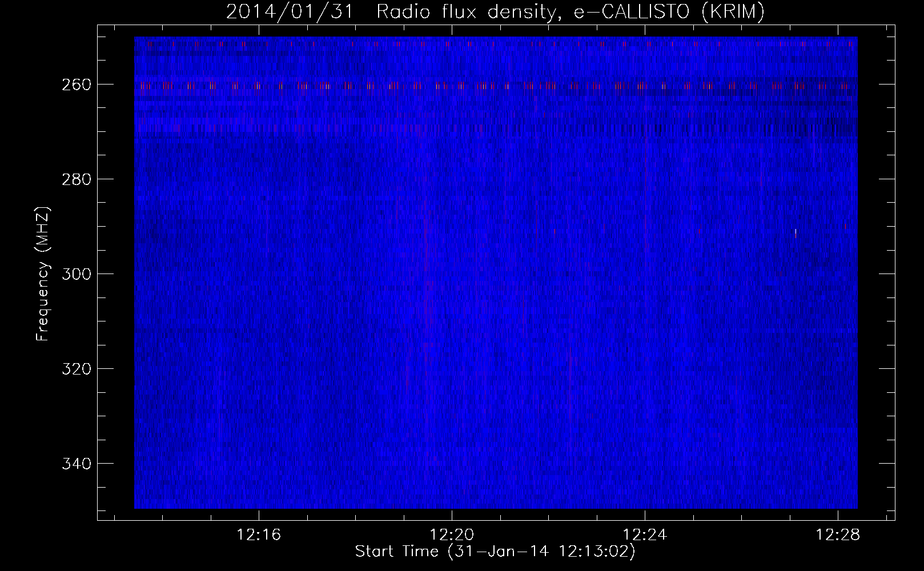Click the 12:24 time tick label
Viewport: 924px width, 571px height.
click(x=645, y=535)
